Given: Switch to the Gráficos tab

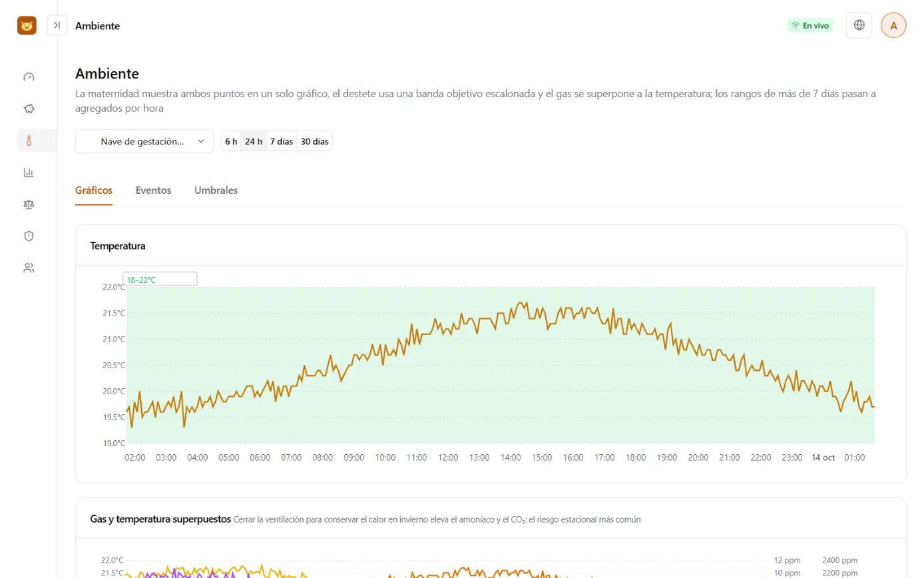Looking at the screenshot, I should pos(94,190).
